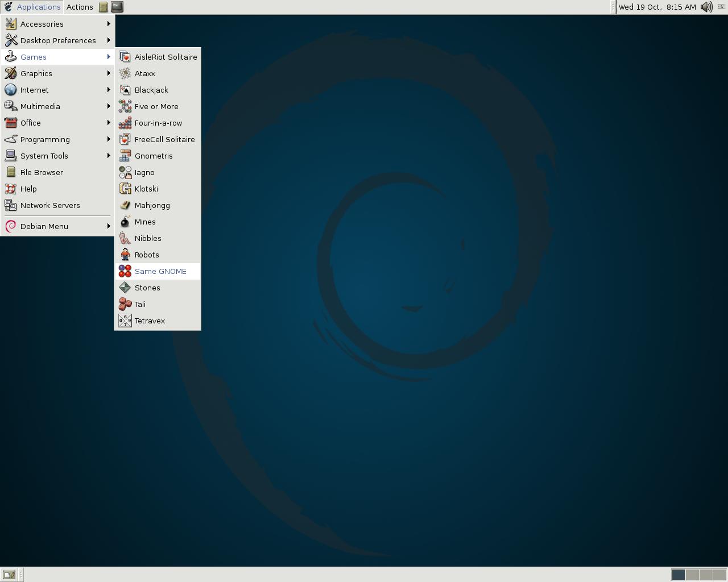Expand the Desktop Preferences submenu
Image resolution: width=728 pixels, height=582 pixels.
[x=57, y=40]
